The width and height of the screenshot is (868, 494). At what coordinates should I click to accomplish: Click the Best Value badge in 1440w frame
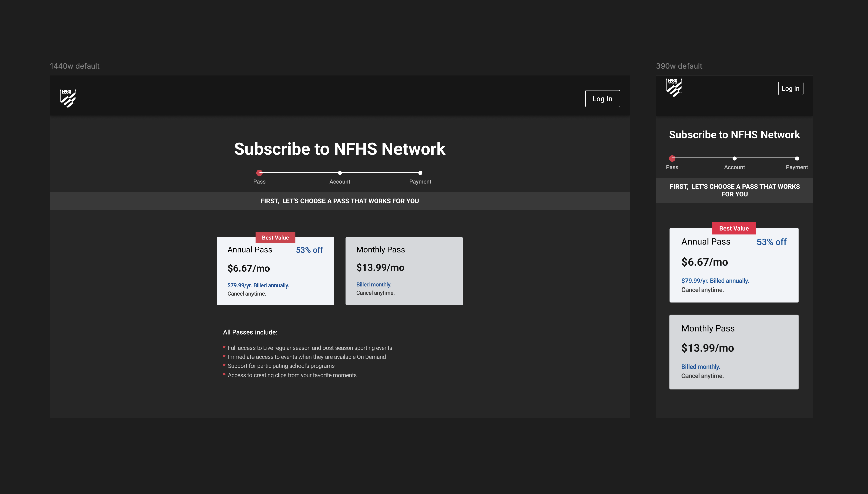[x=275, y=238]
